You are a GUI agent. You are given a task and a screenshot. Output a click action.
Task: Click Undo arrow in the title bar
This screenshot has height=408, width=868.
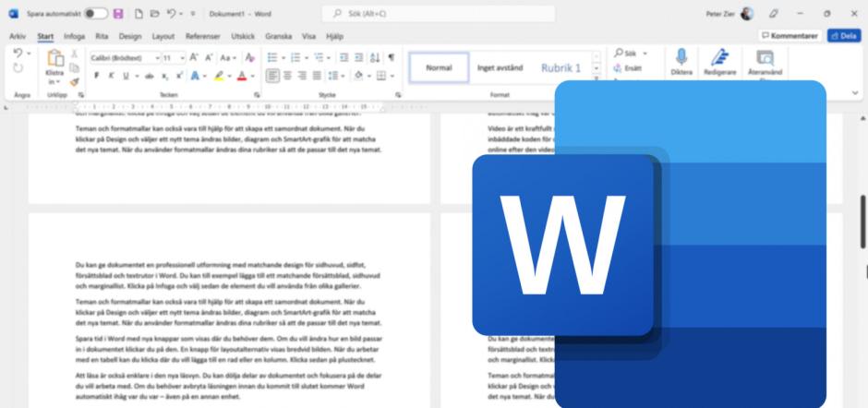172,14
